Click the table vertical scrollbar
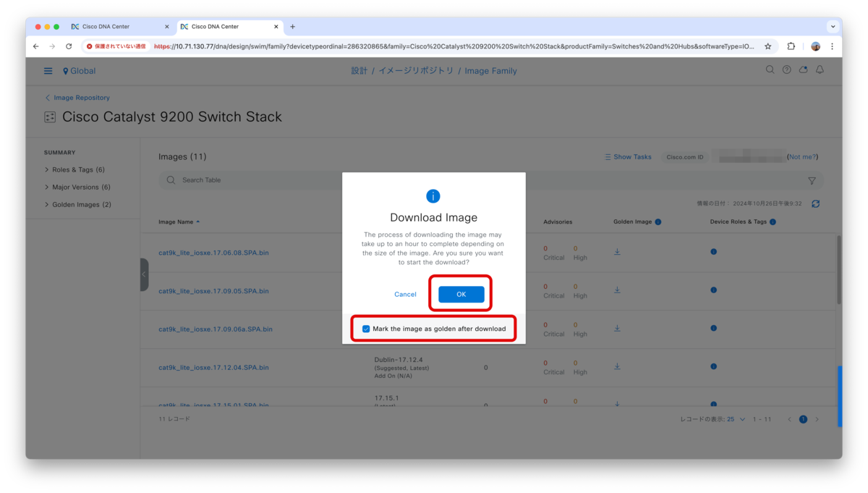 [x=839, y=269]
